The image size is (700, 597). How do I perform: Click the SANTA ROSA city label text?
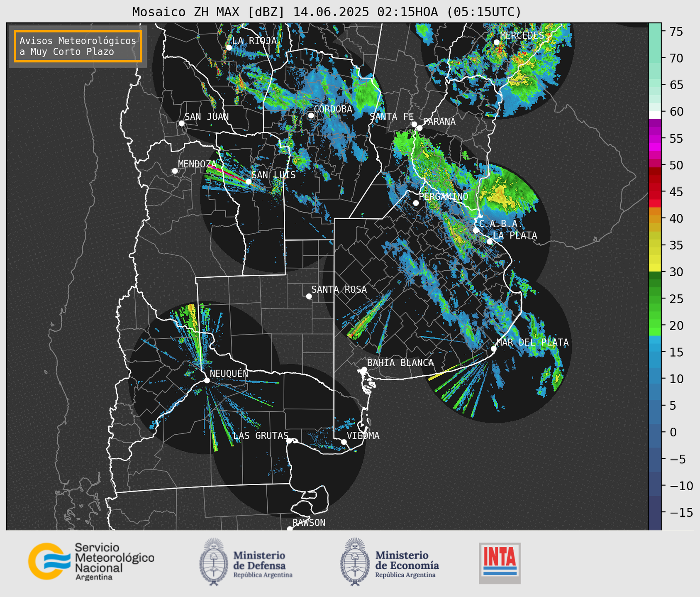point(339,289)
